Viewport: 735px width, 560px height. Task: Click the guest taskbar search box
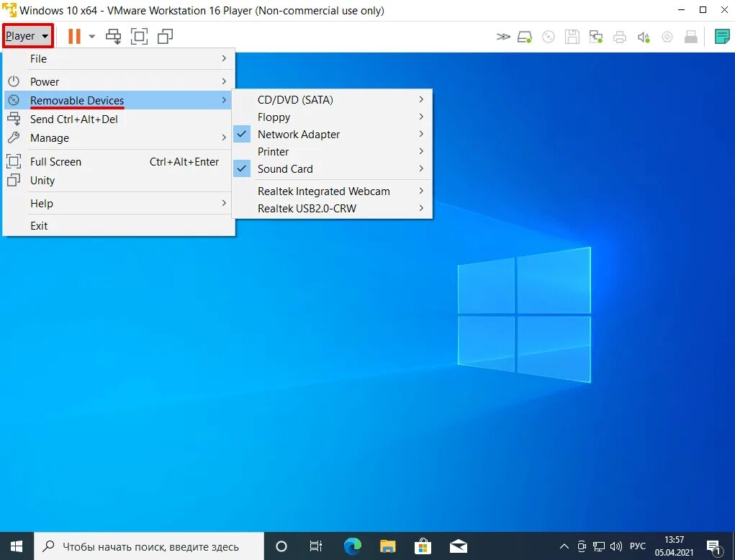pyautogui.click(x=149, y=546)
